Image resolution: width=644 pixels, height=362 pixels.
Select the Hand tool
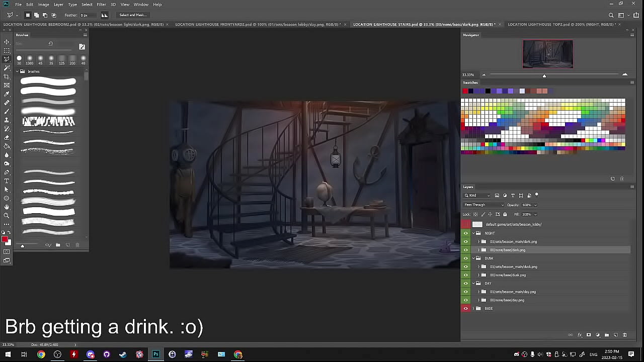click(7, 207)
